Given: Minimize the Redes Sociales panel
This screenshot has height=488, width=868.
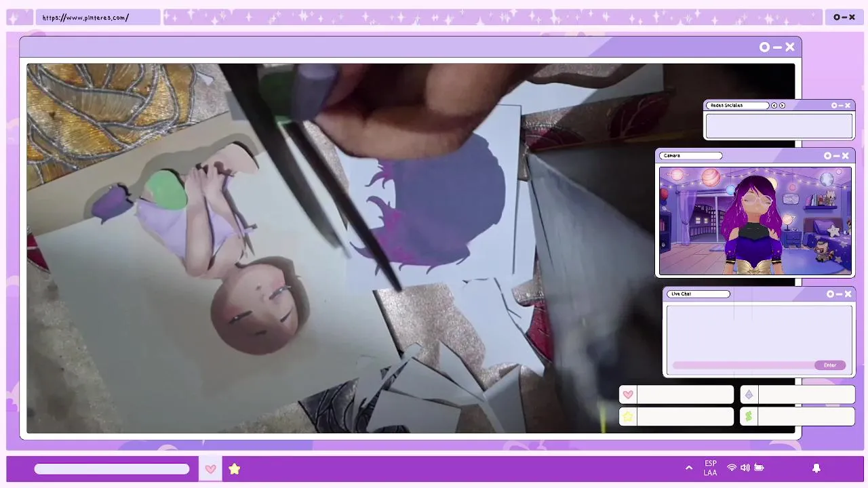Looking at the screenshot, I should (841, 106).
